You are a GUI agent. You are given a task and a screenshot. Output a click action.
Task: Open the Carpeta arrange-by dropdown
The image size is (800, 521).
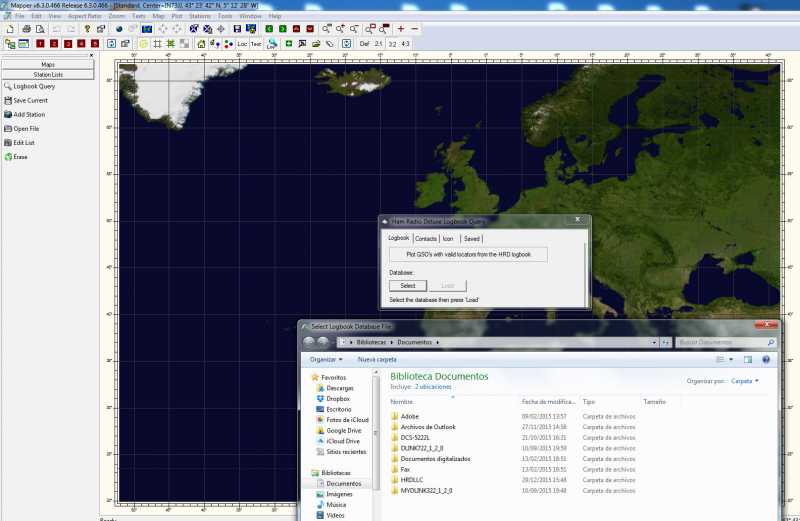click(x=744, y=381)
